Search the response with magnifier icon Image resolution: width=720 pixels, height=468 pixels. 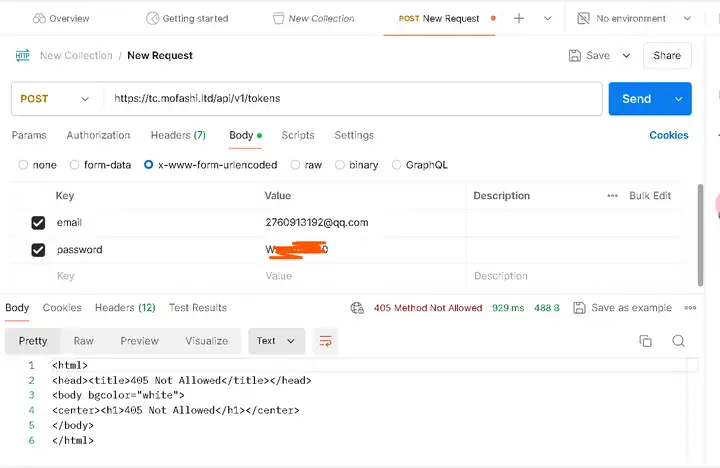point(678,341)
